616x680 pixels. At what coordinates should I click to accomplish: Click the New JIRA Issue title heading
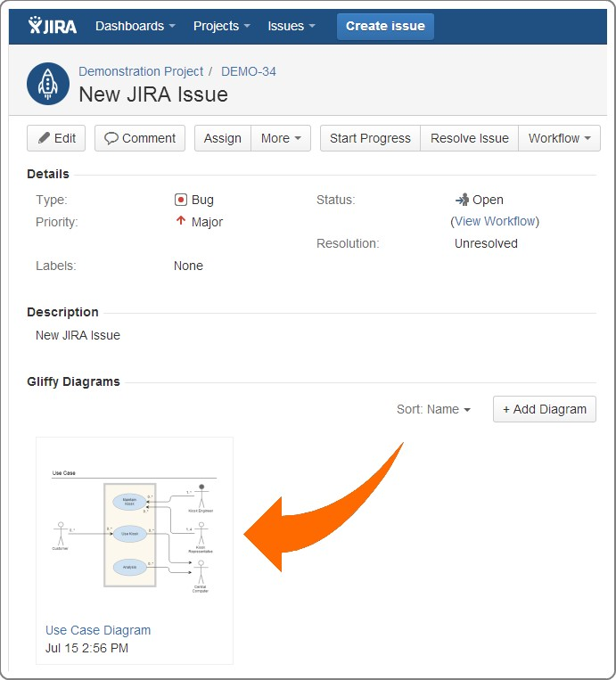(153, 94)
